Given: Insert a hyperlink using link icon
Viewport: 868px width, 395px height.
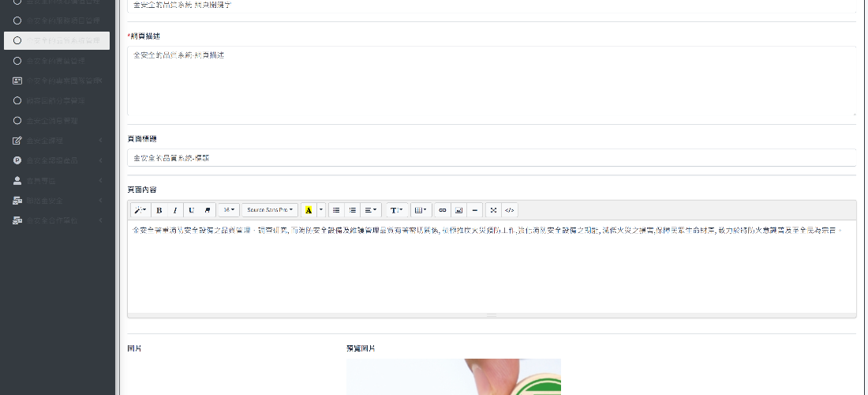Looking at the screenshot, I should 442,210.
